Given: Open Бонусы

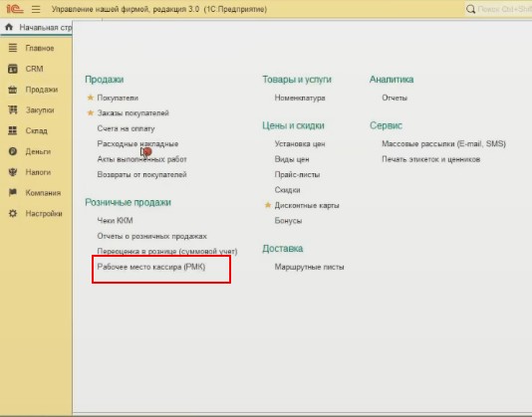Looking at the screenshot, I should coord(288,220).
